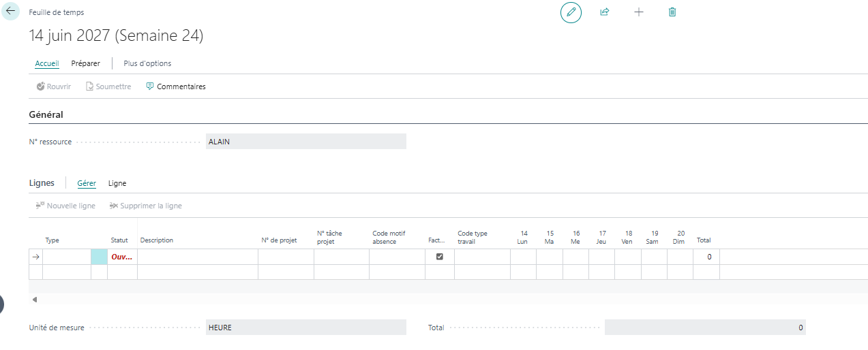
Task: Expand the Ligne menu in Lignes section
Action: point(117,183)
